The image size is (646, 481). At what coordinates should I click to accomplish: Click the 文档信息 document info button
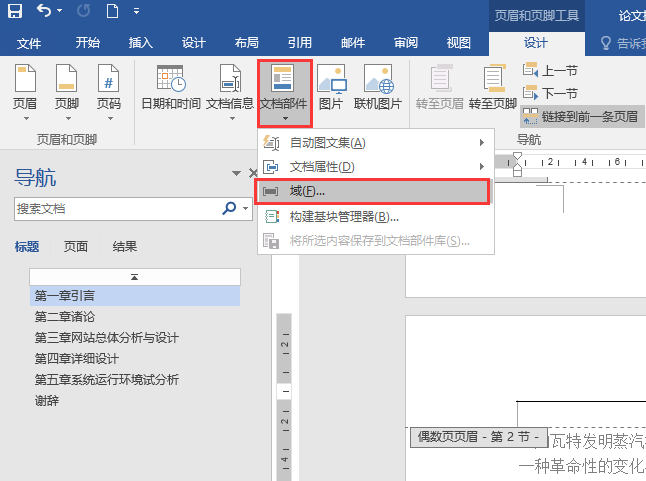pyautogui.click(x=230, y=88)
